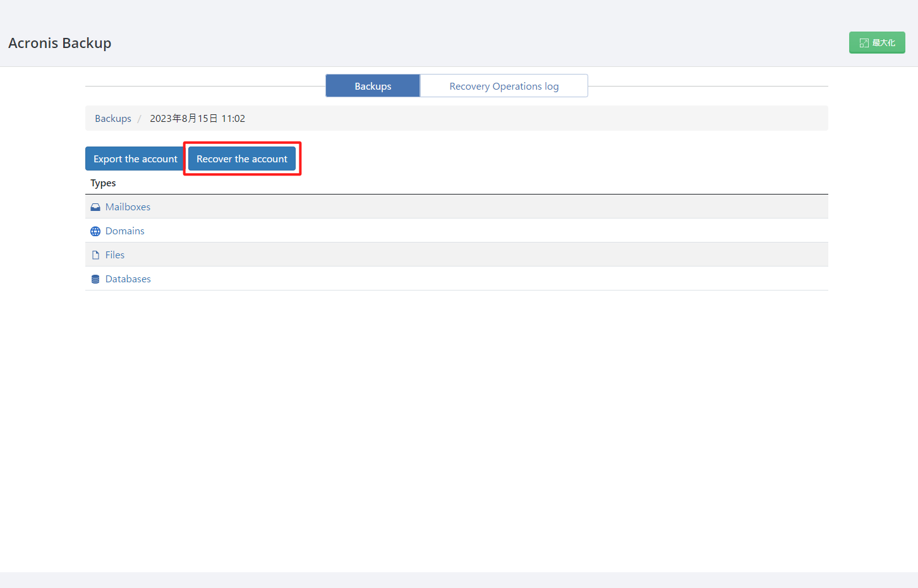The height and width of the screenshot is (588, 918).
Task: Click the Mailboxes inbox tray icon
Action: pyautogui.click(x=95, y=207)
